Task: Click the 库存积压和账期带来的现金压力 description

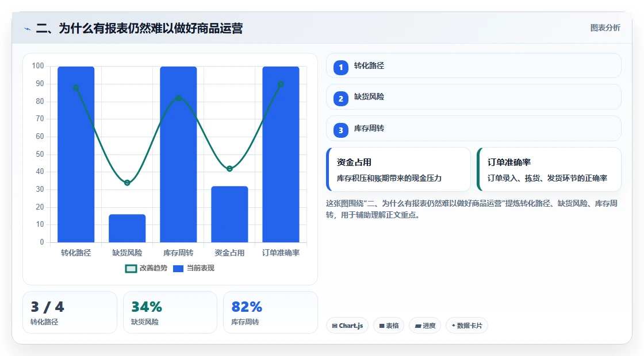Action: [x=389, y=179]
